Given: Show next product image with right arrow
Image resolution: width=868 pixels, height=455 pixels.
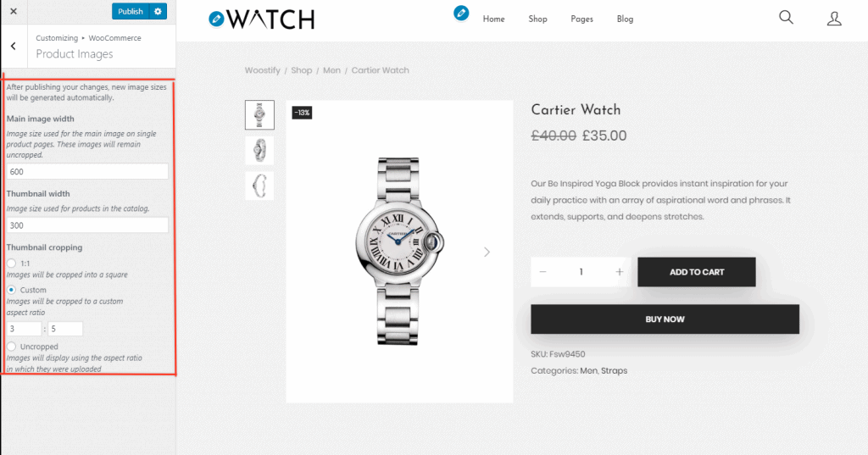Looking at the screenshot, I should click(x=487, y=252).
